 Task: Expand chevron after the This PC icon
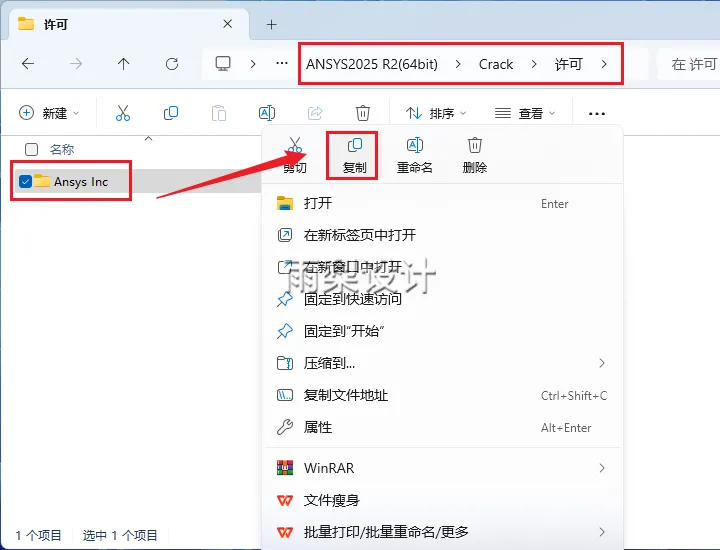pos(253,64)
